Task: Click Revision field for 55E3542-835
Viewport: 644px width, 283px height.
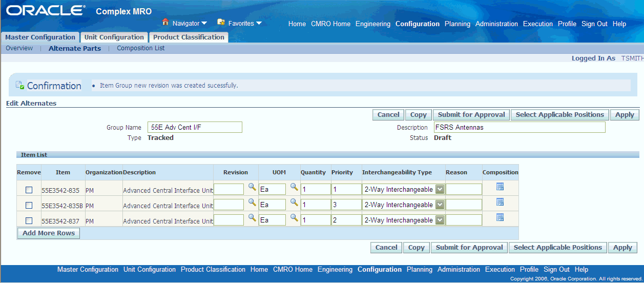Action: coord(228,190)
